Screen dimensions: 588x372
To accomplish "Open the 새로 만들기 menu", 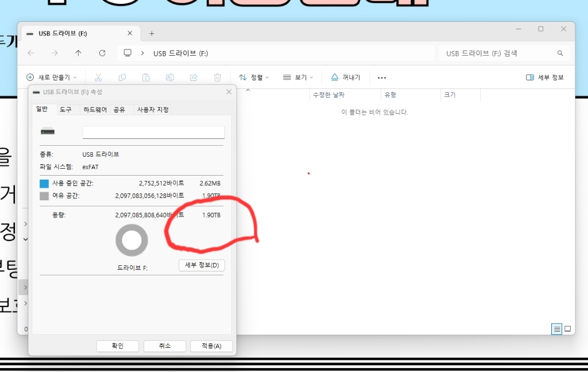I will tap(51, 77).
